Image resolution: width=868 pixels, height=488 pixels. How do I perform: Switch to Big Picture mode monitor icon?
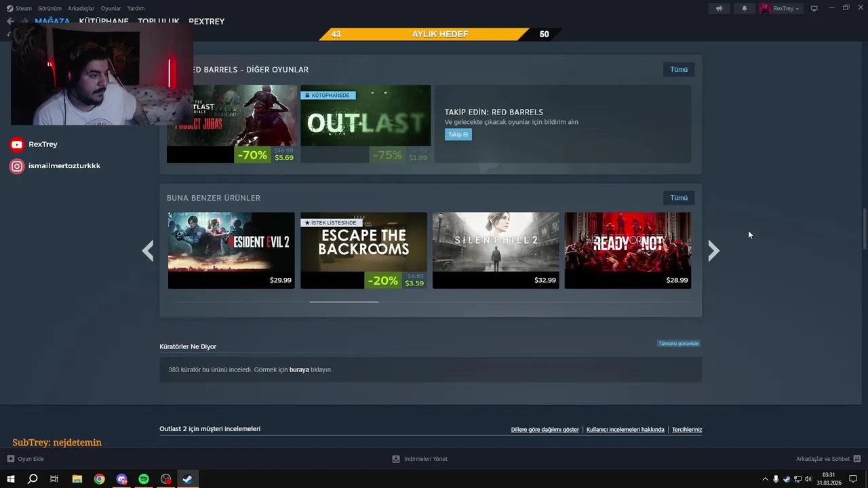(814, 9)
